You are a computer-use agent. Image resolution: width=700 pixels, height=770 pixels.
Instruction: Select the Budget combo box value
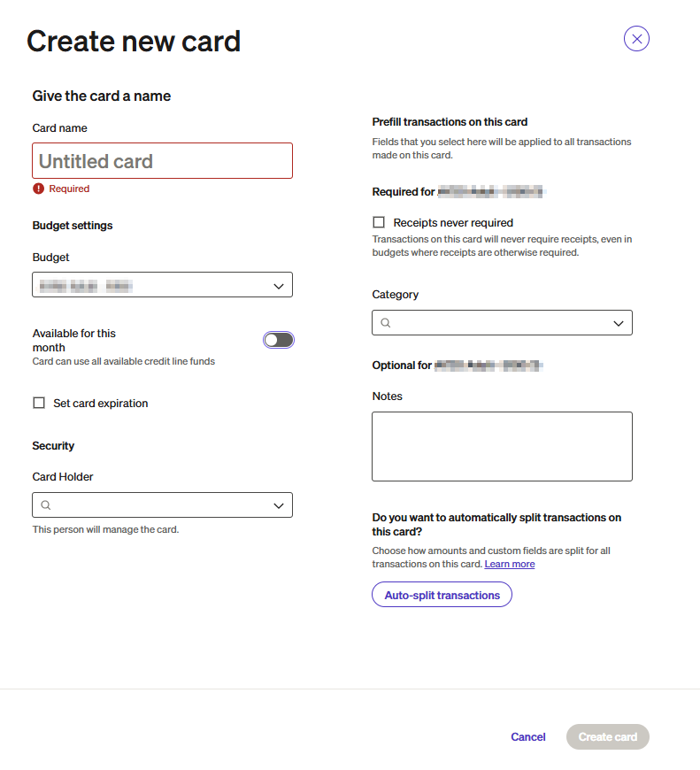[x=150, y=285]
